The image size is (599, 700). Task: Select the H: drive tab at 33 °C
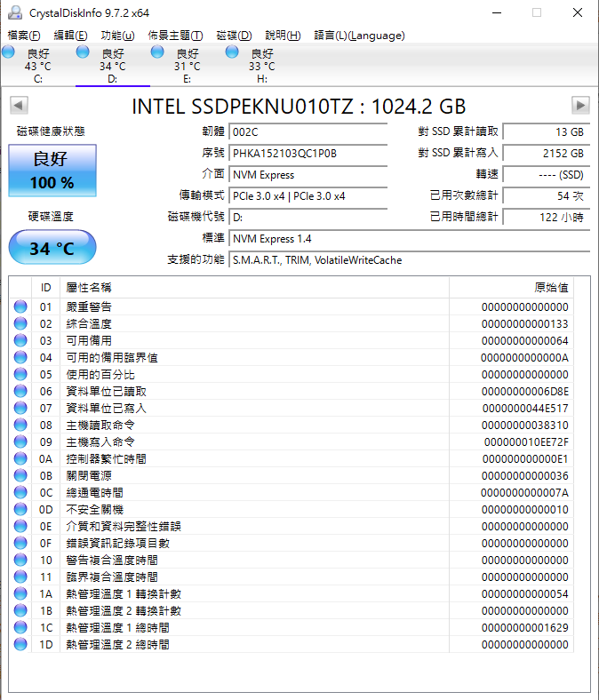(262, 66)
